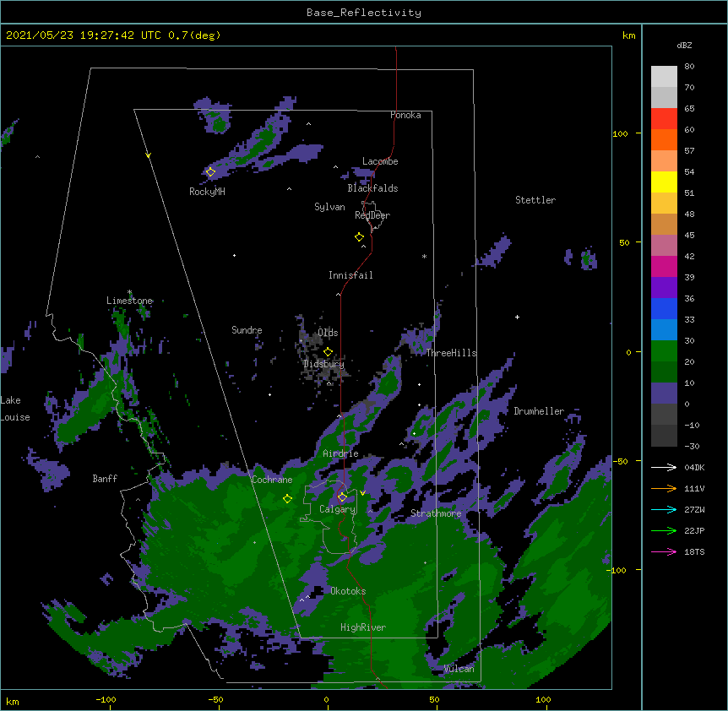
Task: Click the Airdrie label
Action: click(x=340, y=453)
